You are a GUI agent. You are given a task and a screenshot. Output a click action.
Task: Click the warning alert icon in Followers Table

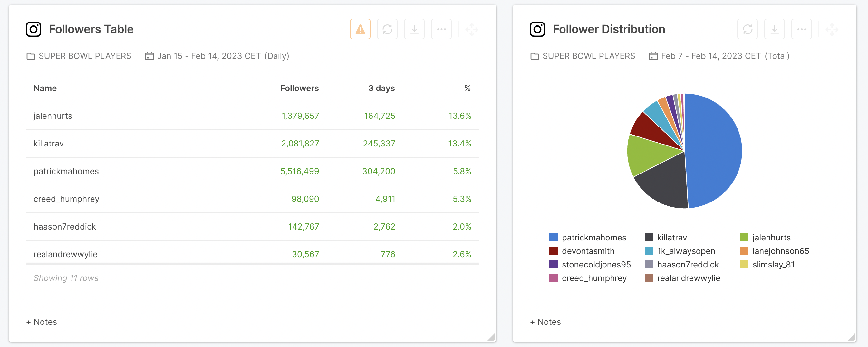pos(360,29)
